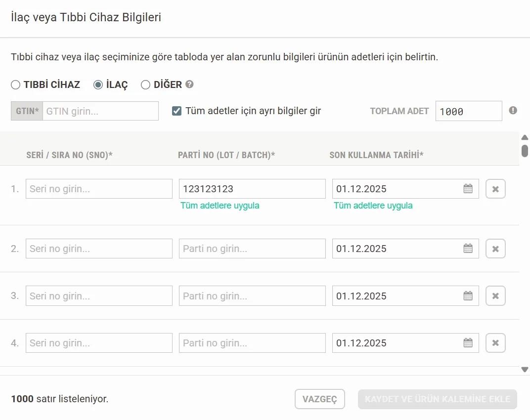This screenshot has width=530, height=420.
Task: Click the warning icon beside TOPLAM ADET
Action: (x=513, y=111)
